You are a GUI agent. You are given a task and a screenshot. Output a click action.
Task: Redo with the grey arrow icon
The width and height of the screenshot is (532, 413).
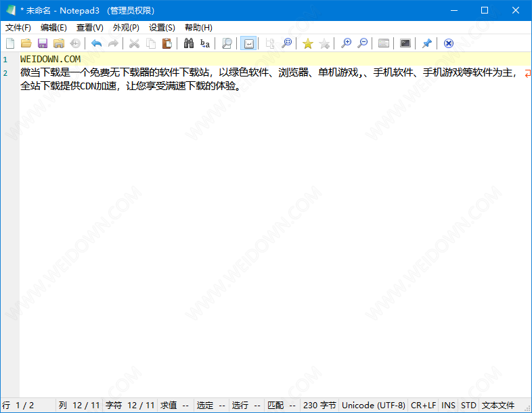click(113, 43)
